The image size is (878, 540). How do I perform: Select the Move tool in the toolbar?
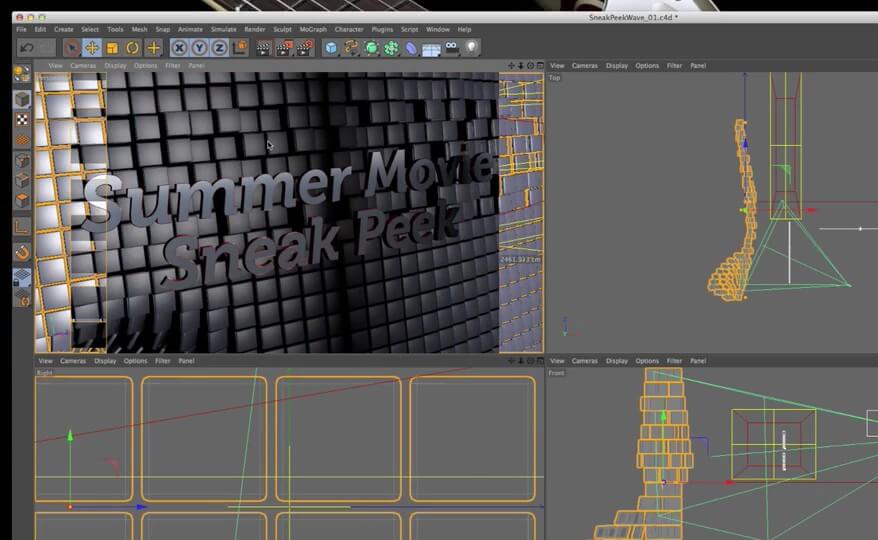(x=92, y=47)
